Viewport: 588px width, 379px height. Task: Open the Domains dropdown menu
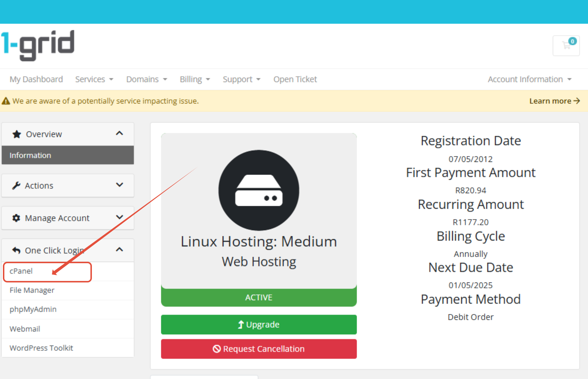(x=147, y=79)
